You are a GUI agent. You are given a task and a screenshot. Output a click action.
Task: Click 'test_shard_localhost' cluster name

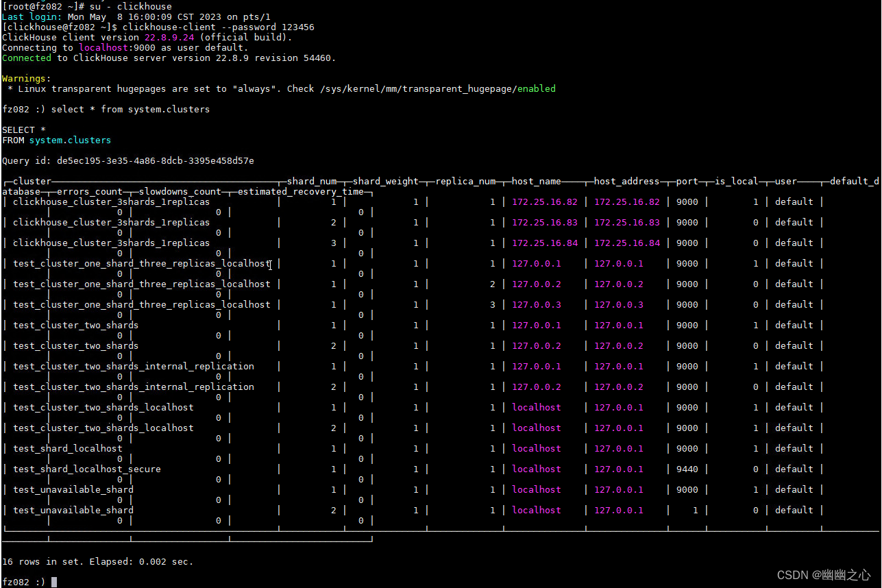coord(68,448)
